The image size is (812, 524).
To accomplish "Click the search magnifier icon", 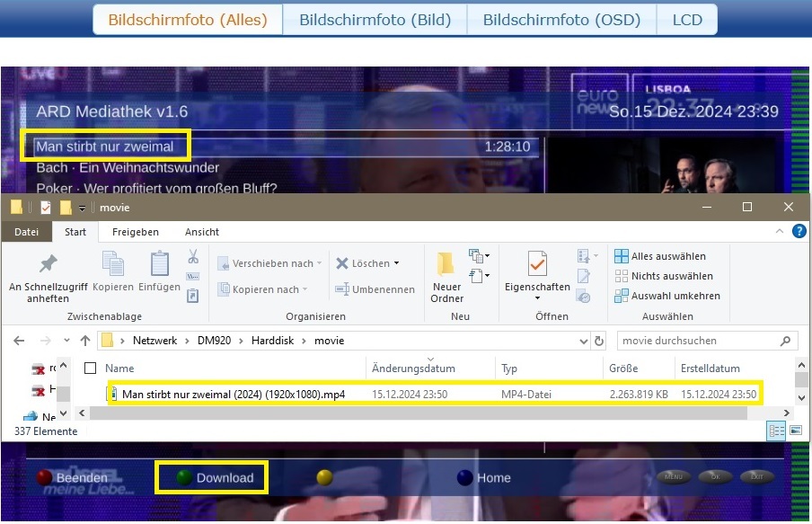I will (786, 341).
